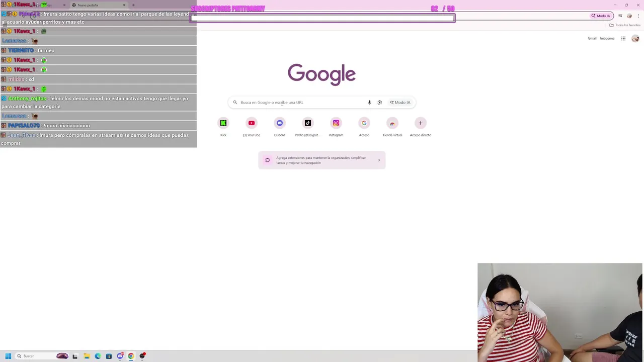Click Modo IA button in search box
This screenshot has height=362, width=644.
click(400, 103)
